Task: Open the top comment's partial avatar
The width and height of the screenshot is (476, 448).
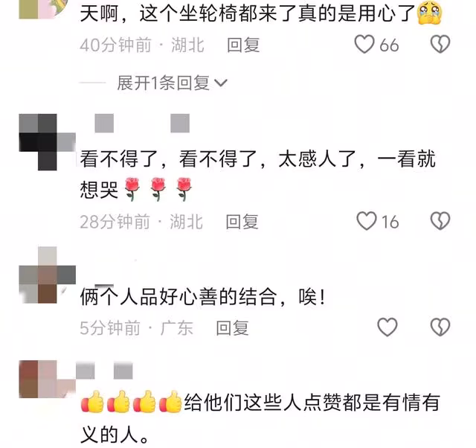Action: 42,9
